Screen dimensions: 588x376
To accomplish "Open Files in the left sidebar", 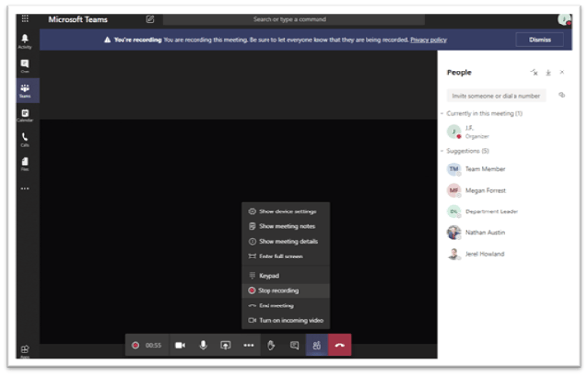I will (24, 164).
